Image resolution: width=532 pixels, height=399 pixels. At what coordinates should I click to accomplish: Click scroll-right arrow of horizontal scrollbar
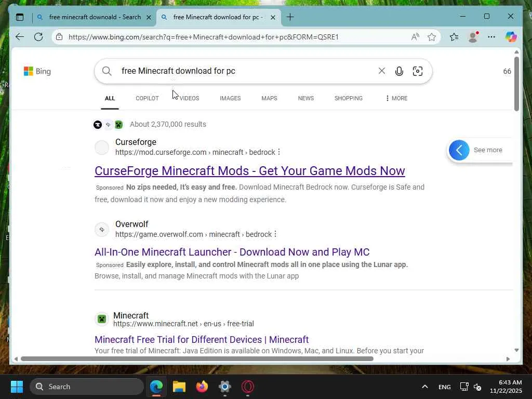click(x=508, y=359)
